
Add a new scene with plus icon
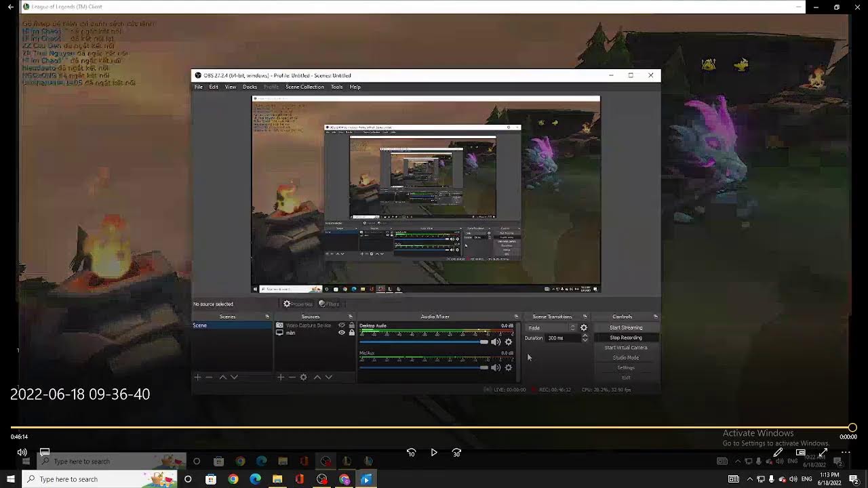[198, 377]
